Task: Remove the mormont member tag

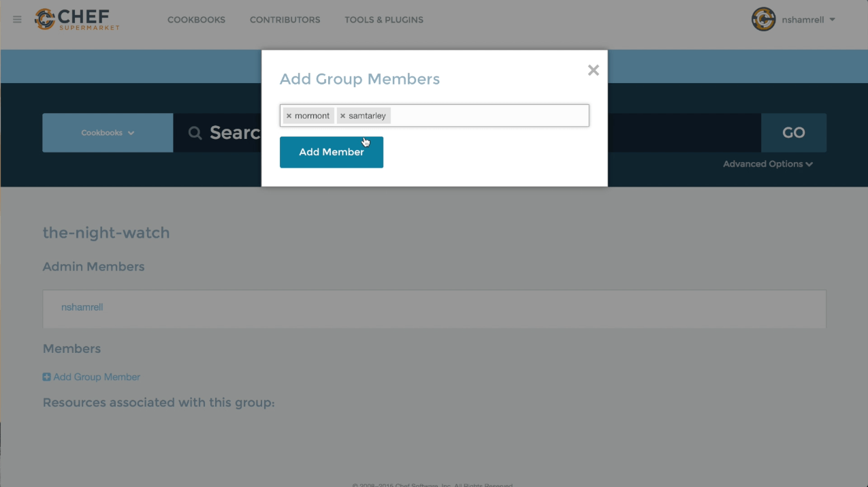Action: 289,115
